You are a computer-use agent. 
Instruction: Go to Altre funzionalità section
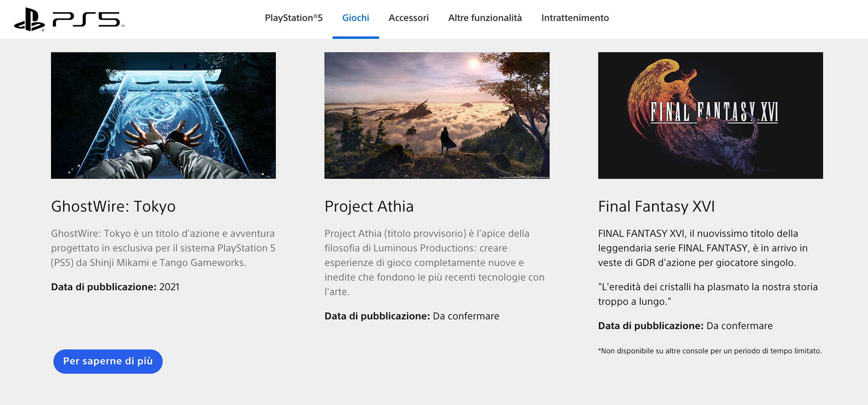[x=485, y=18]
